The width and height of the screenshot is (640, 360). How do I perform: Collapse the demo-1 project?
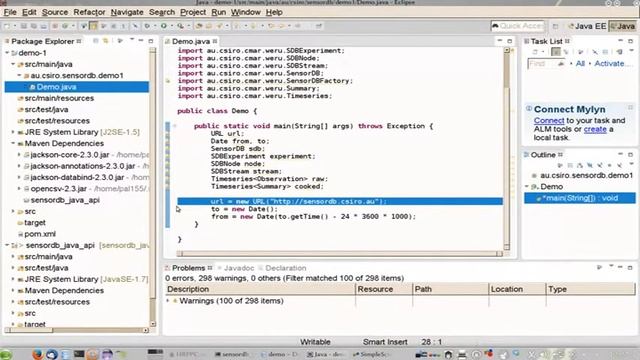pyautogui.click(x=7, y=53)
